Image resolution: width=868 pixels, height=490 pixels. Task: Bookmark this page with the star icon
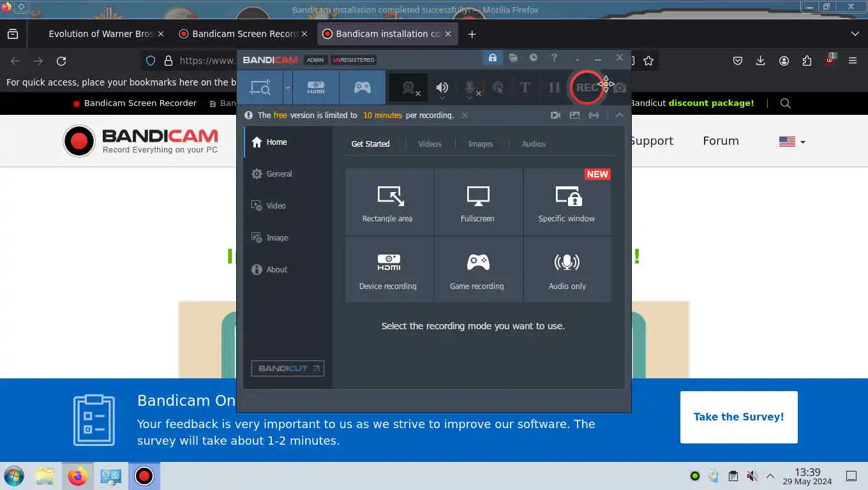[648, 61]
